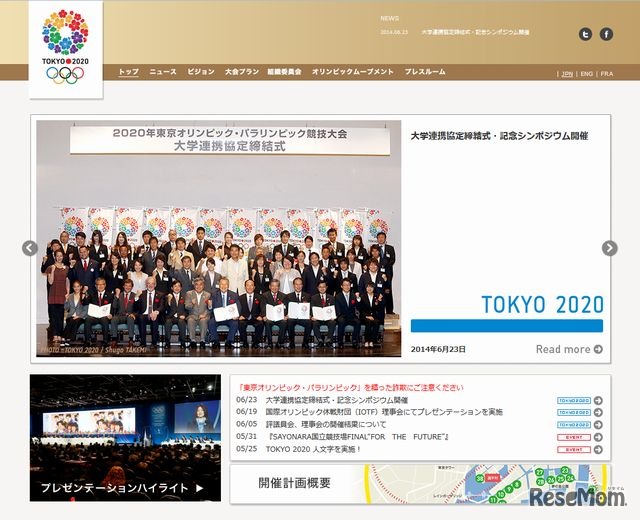Click the Read more arrow icon

598,349
